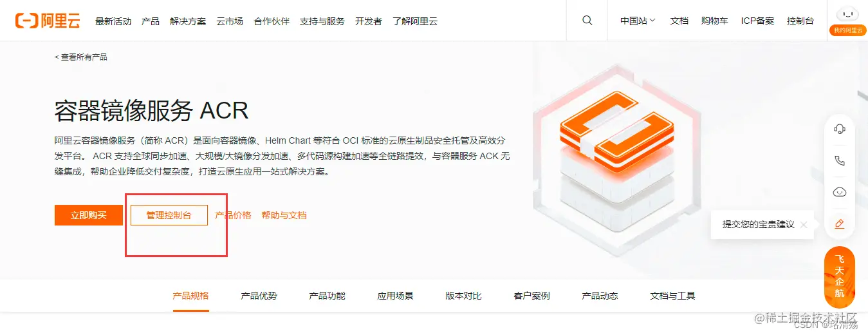This screenshot has height=335, width=868.
Task: Switch to the 版本对比 tab
Action: 463,296
